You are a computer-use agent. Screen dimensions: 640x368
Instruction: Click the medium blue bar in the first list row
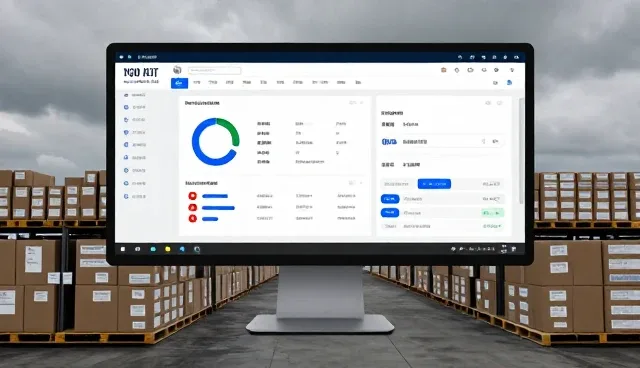(215, 196)
